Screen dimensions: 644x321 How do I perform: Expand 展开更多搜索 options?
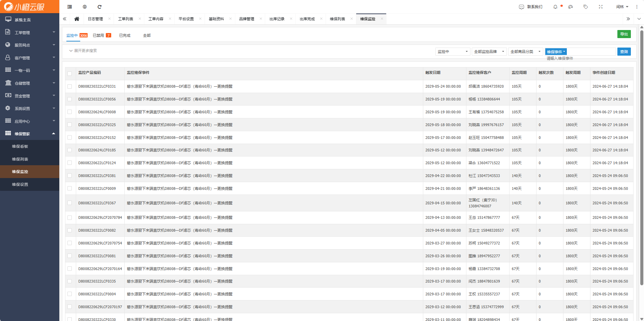tap(83, 51)
